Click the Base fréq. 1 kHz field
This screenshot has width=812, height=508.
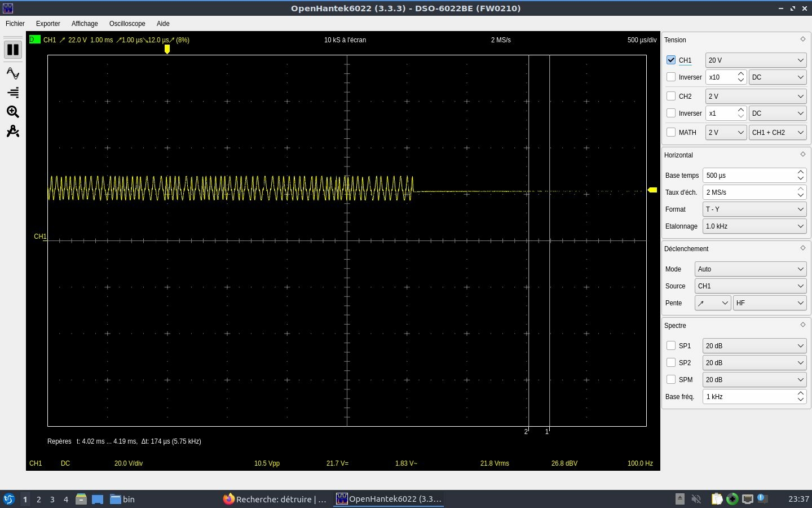[754, 396]
